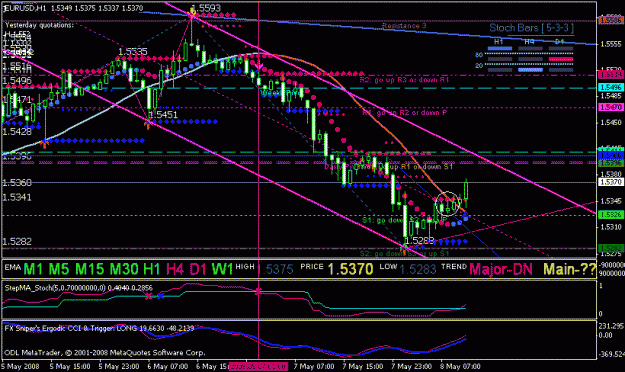Image resolution: width=625 pixels, height=372 pixels.
Task: Click the '5 May 15:00' time axis label
Action: [71, 366]
